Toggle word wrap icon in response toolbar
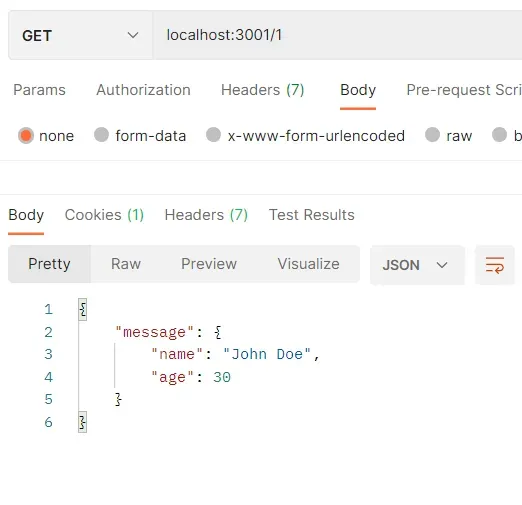The height and width of the screenshot is (505, 522). 495,265
